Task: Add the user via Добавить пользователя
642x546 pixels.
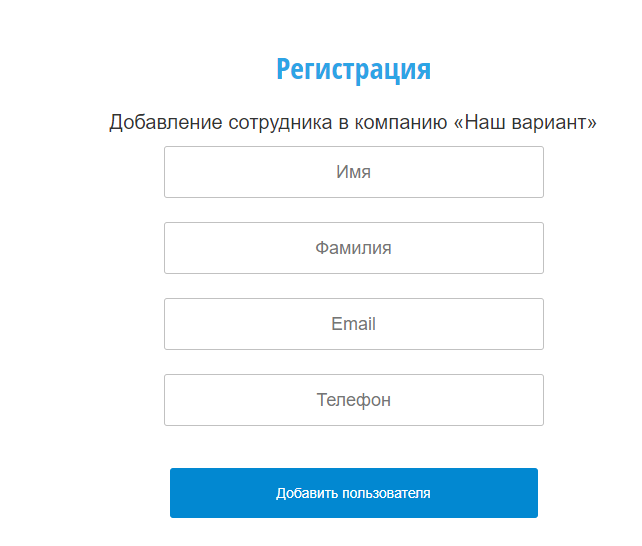Action: pyautogui.click(x=353, y=493)
